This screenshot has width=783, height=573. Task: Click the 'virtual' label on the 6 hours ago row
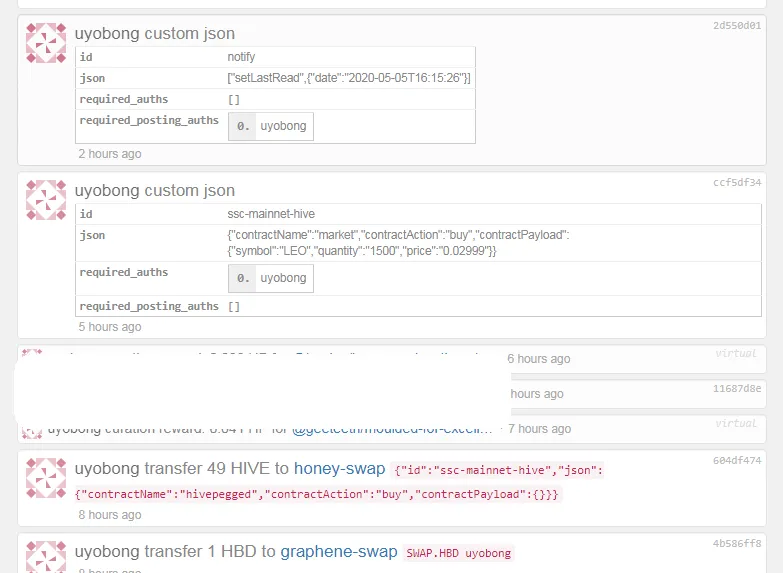click(x=736, y=353)
